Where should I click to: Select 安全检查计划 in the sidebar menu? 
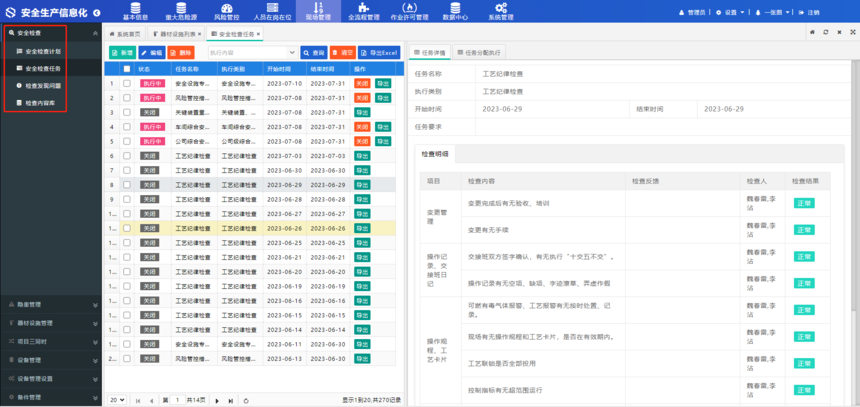pyautogui.click(x=42, y=51)
